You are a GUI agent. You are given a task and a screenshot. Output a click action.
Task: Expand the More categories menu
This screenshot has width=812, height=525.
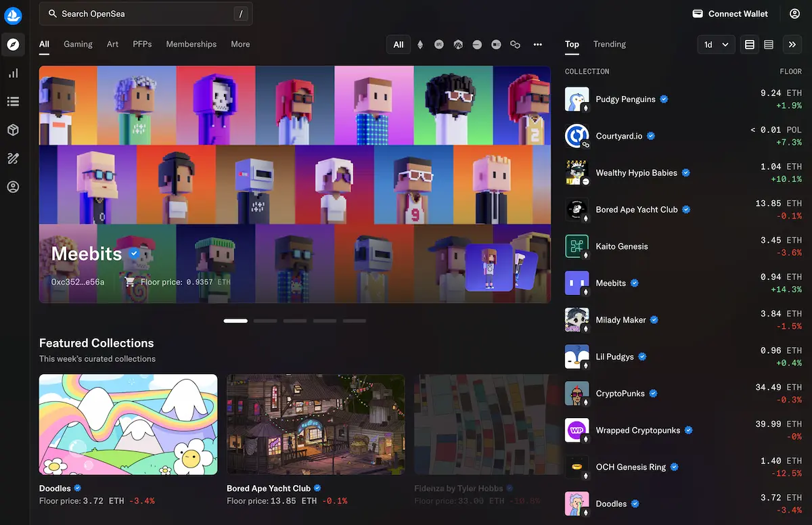[240, 45]
